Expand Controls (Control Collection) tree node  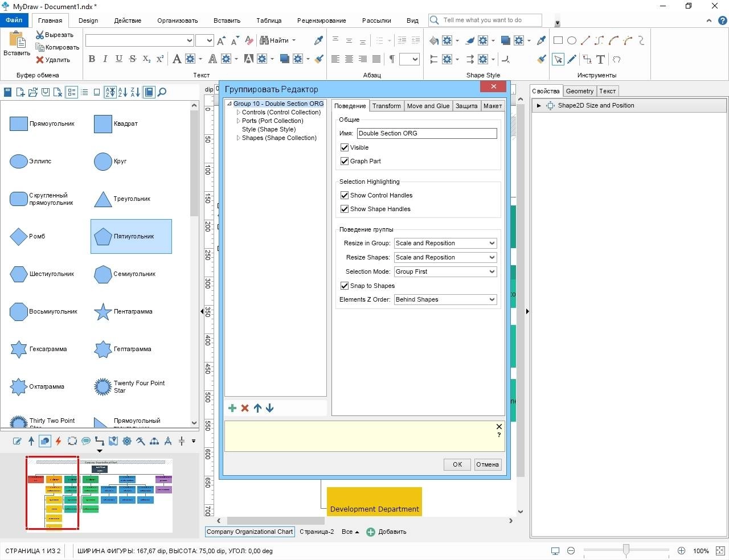[x=238, y=112]
